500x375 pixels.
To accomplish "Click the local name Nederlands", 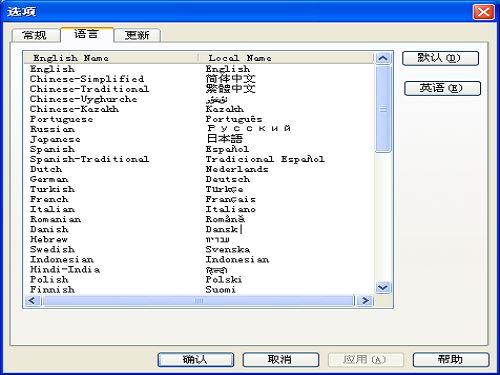I will (237, 169).
